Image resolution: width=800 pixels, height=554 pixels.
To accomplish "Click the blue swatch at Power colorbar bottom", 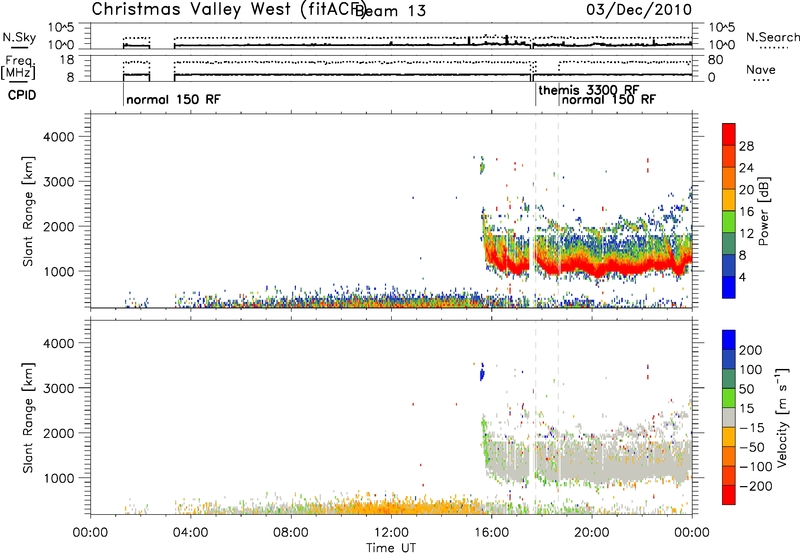I will click(x=729, y=287).
